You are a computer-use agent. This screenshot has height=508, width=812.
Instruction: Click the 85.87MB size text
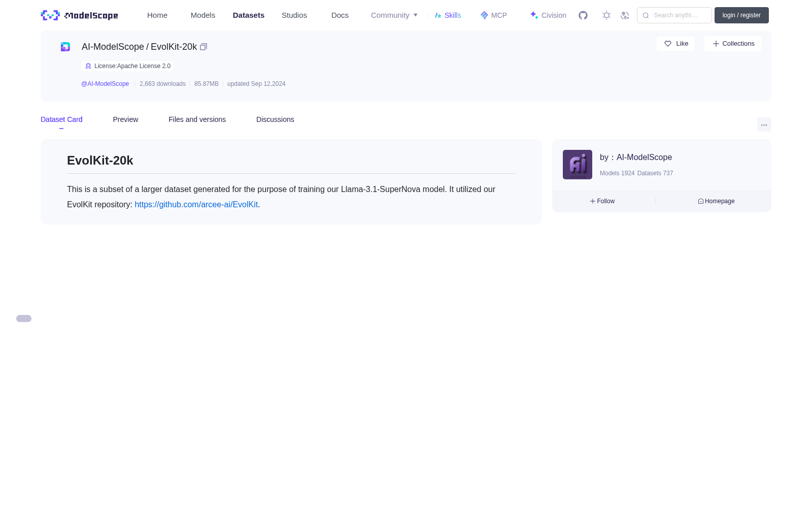pyautogui.click(x=207, y=84)
